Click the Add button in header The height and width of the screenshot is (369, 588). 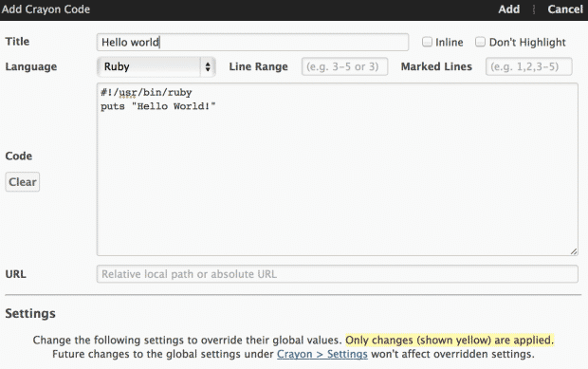509,9
